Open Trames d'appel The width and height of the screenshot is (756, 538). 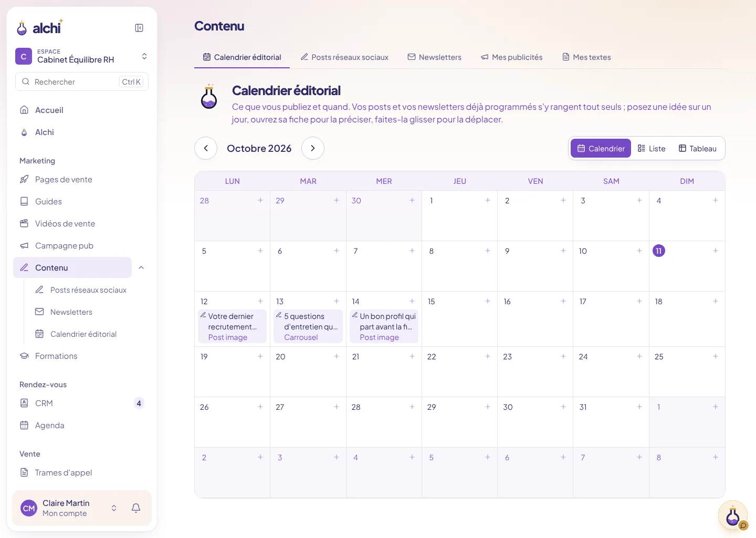(82, 473)
